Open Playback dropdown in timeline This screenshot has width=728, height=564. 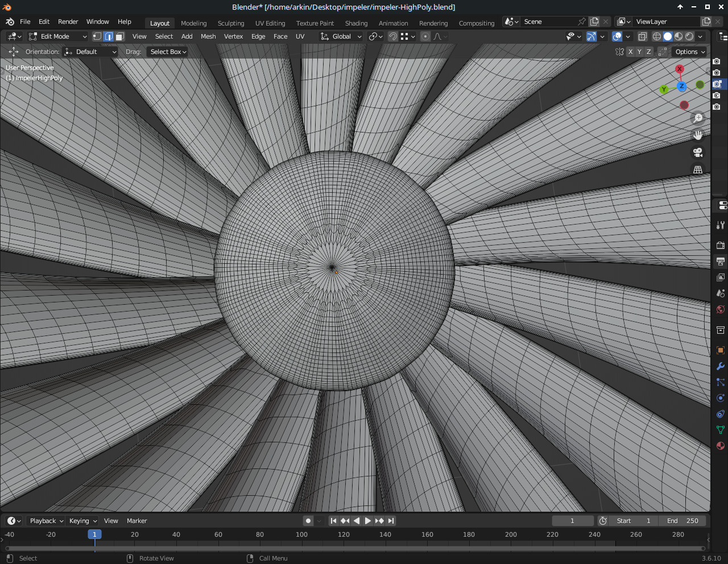(x=46, y=521)
